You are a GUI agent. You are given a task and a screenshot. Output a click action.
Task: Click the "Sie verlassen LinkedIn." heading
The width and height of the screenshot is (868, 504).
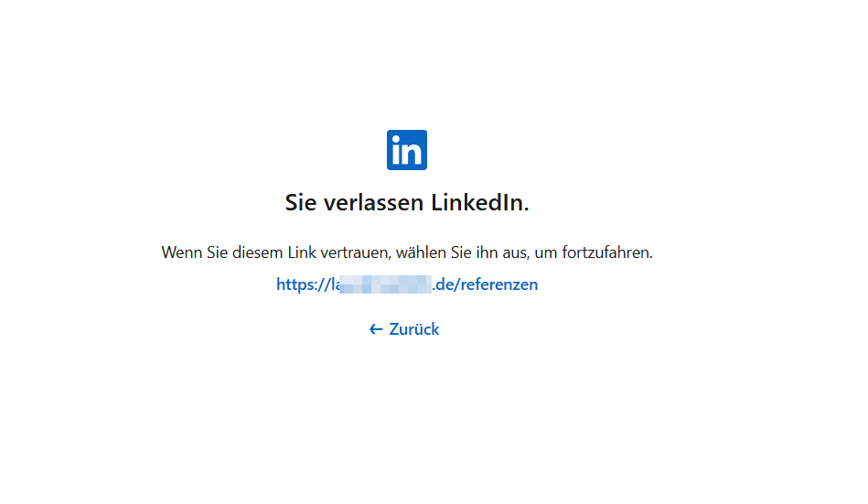tap(407, 203)
